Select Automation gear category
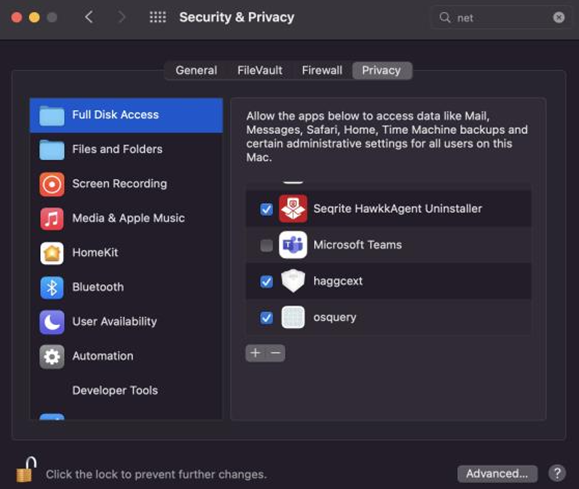The width and height of the screenshot is (579, 489). click(126, 356)
